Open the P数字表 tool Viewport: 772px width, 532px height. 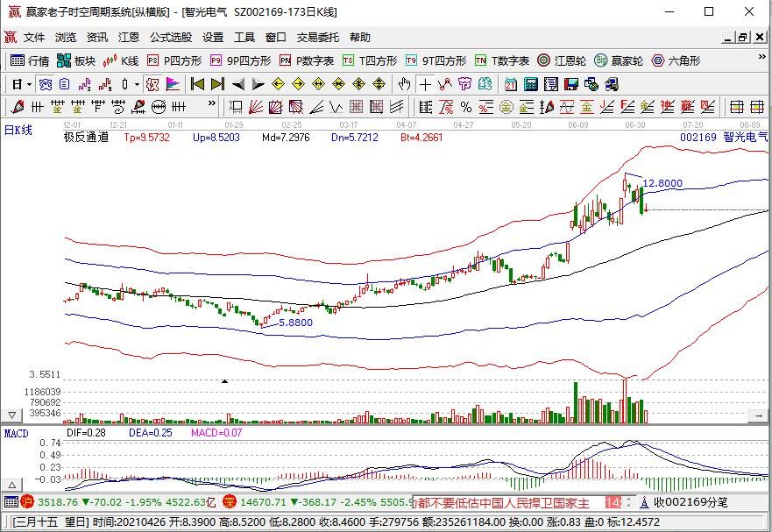(306, 60)
